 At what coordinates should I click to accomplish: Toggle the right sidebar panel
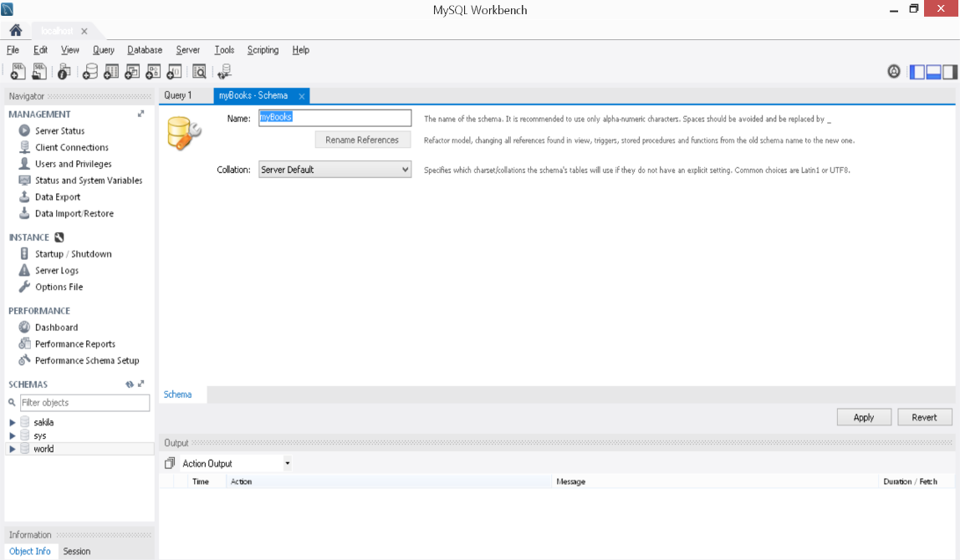tap(950, 72)
